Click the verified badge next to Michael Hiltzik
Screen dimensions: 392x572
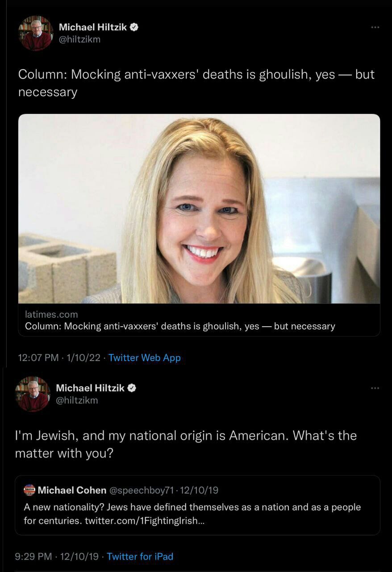point(134,26)
